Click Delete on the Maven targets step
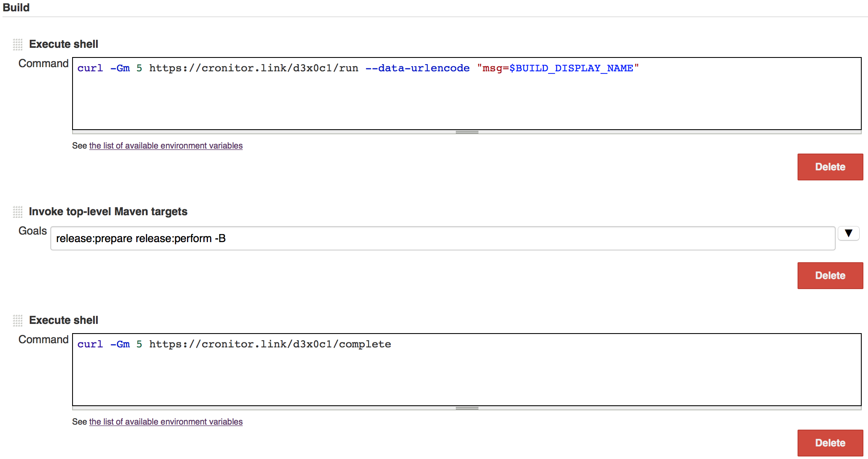The width and height of the screenshot is (868, 459). [x=830, y=275]
